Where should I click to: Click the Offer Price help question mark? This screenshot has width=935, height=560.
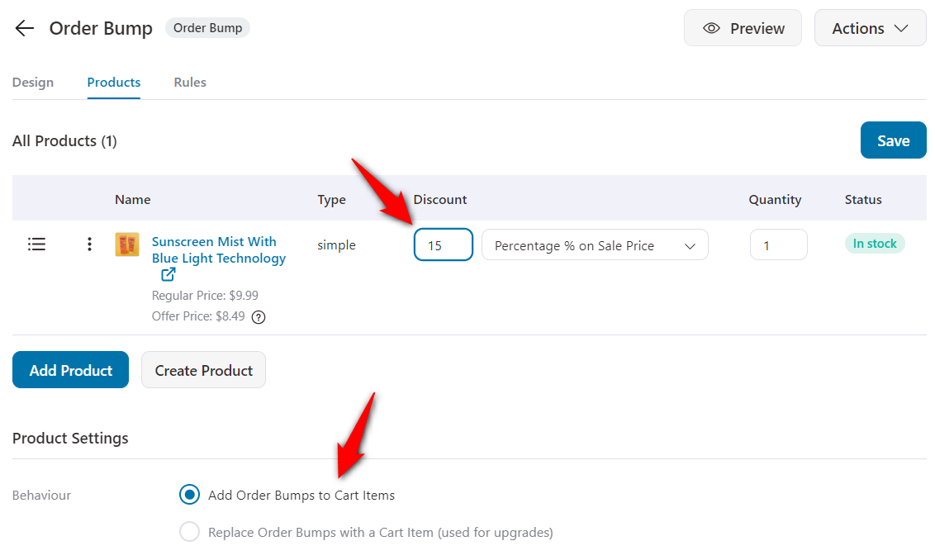pos(258,316)
